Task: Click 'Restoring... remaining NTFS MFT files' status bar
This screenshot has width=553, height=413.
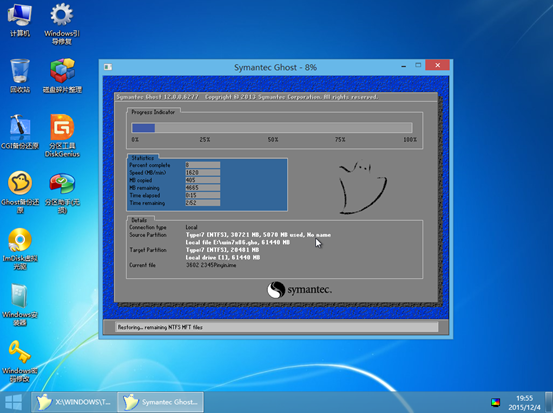Action: pos(276,327)
